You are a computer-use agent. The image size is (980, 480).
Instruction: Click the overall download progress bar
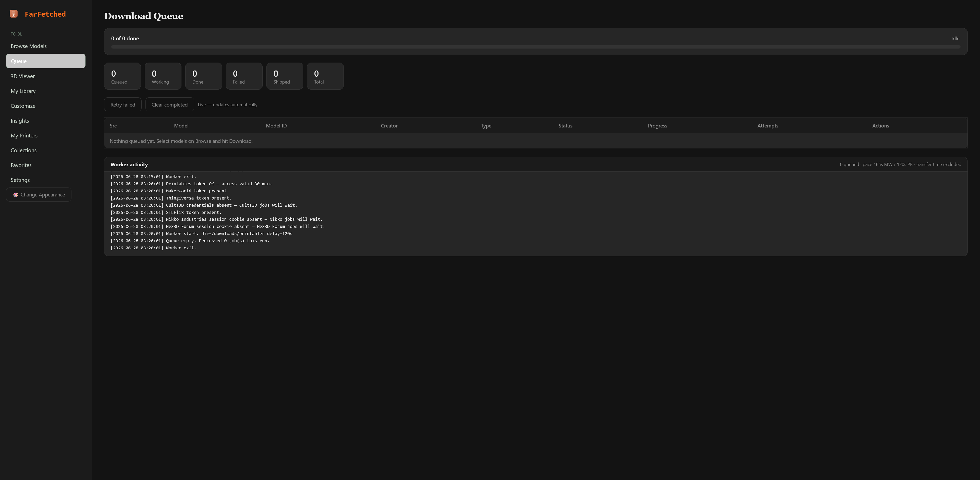point(536,47)
